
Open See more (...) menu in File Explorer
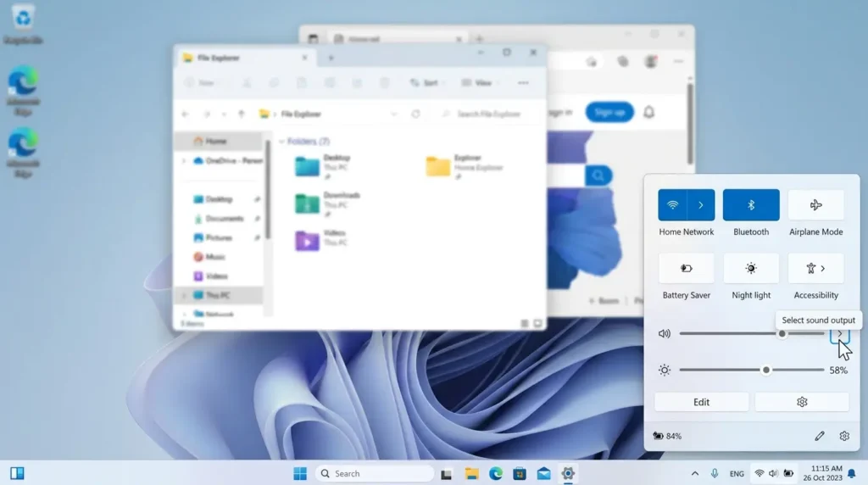(x=523, y=83)
